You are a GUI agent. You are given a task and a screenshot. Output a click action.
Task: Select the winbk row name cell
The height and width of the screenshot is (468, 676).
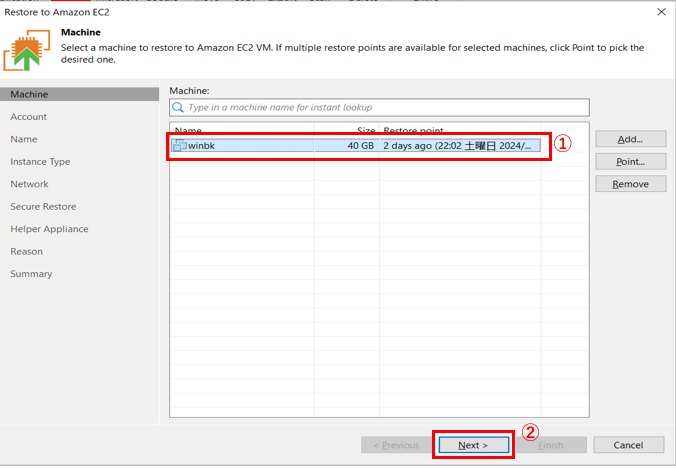coord(243,146)
